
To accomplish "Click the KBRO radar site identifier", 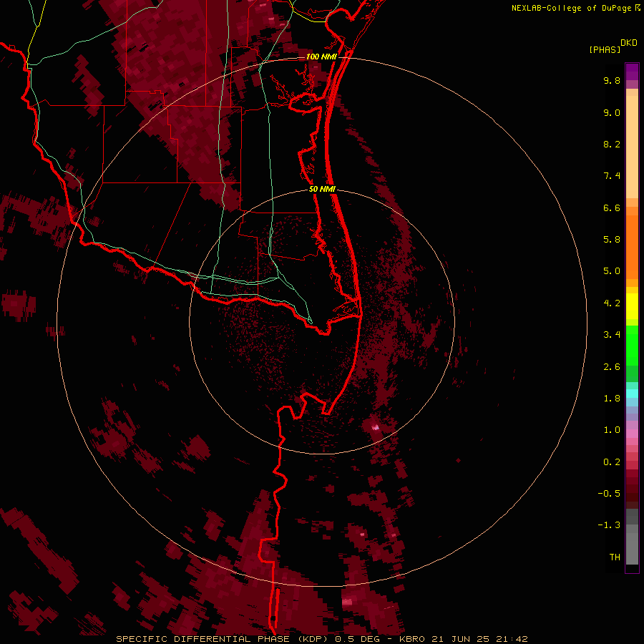I will pyautogui.click(x=412, y=639).
